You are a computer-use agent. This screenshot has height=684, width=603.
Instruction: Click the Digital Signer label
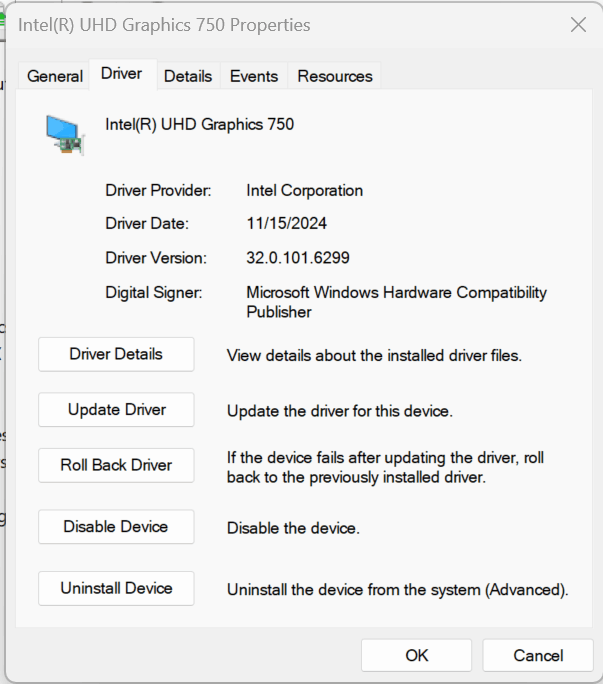click(154, 292)
